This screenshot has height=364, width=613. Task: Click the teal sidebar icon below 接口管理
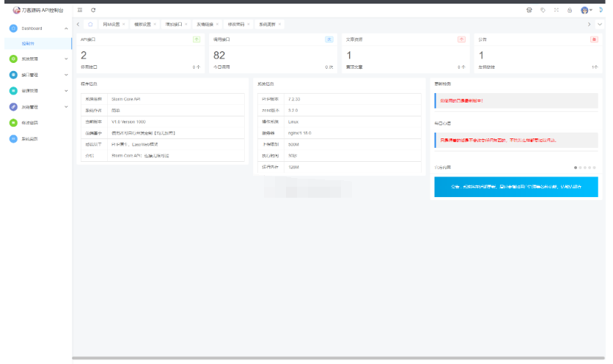coord(13,91)
